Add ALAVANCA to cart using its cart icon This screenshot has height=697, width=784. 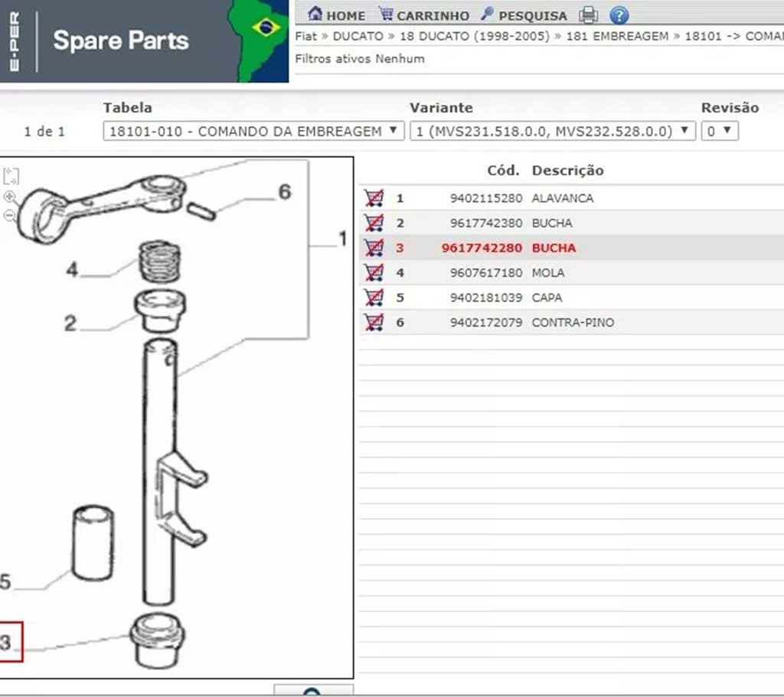pyautogui.click(x=374, y=198)
